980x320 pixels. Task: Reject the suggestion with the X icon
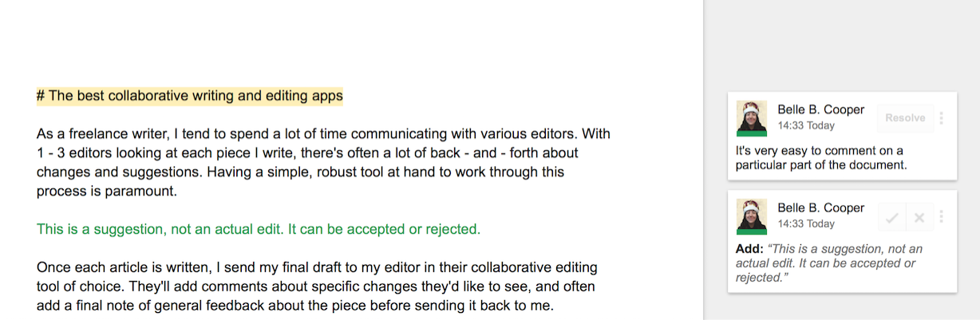click(x=919, y=217)
